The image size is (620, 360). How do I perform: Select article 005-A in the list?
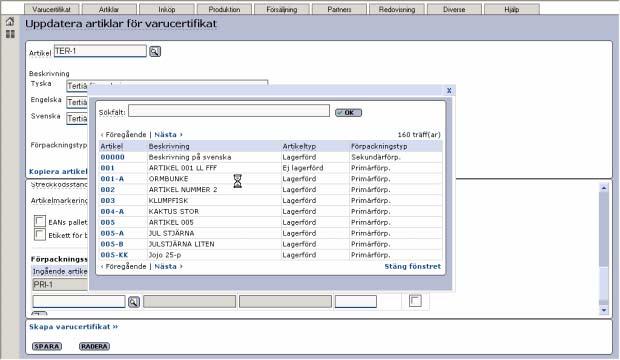point(112,233)
